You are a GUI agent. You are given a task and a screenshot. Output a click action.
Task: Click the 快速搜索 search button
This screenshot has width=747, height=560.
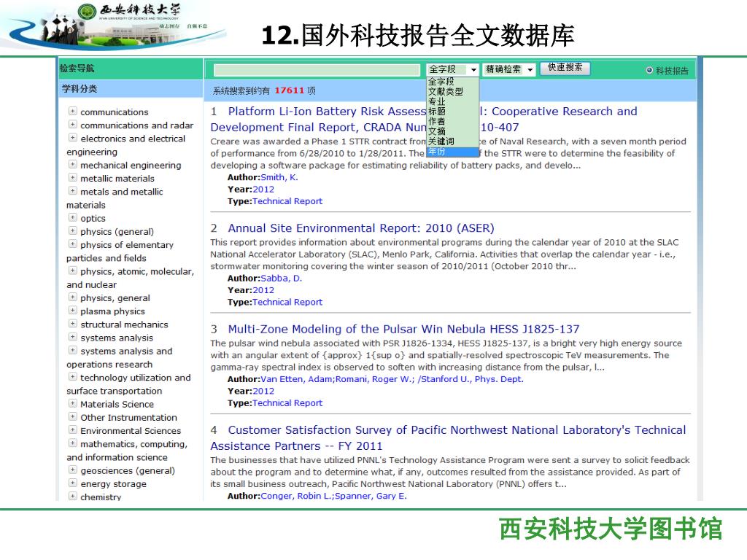[565, 68]
